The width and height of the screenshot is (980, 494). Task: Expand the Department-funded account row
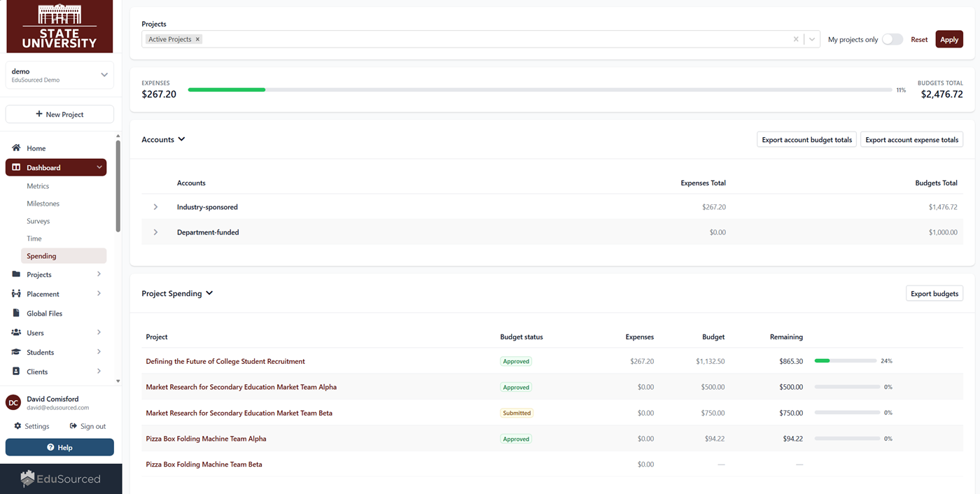[155, 232]
